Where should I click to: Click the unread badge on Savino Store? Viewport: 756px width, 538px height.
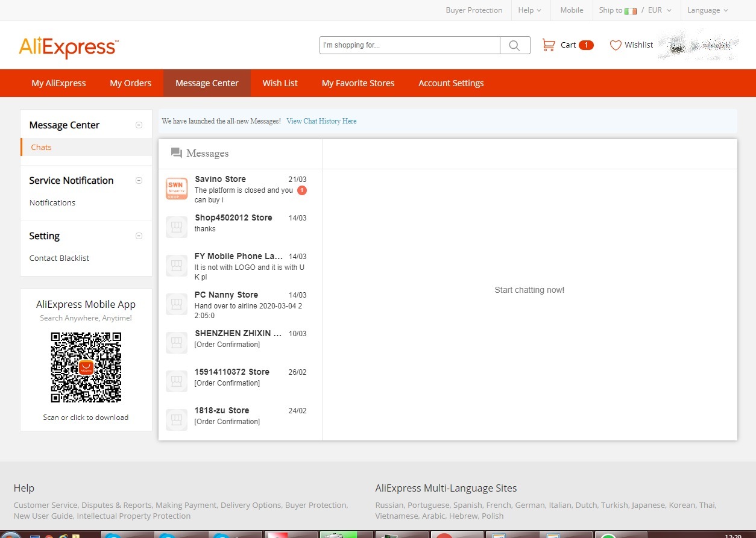coord(302,190)
